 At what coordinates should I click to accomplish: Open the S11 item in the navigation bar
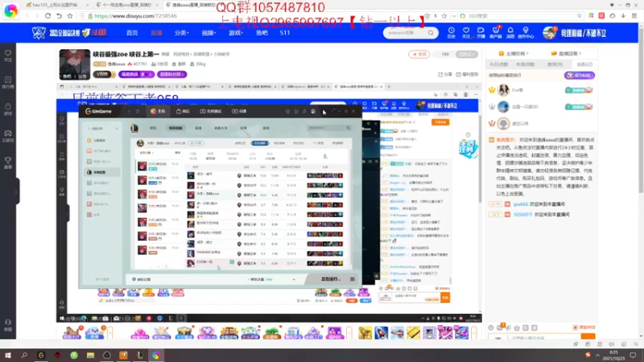285,33
